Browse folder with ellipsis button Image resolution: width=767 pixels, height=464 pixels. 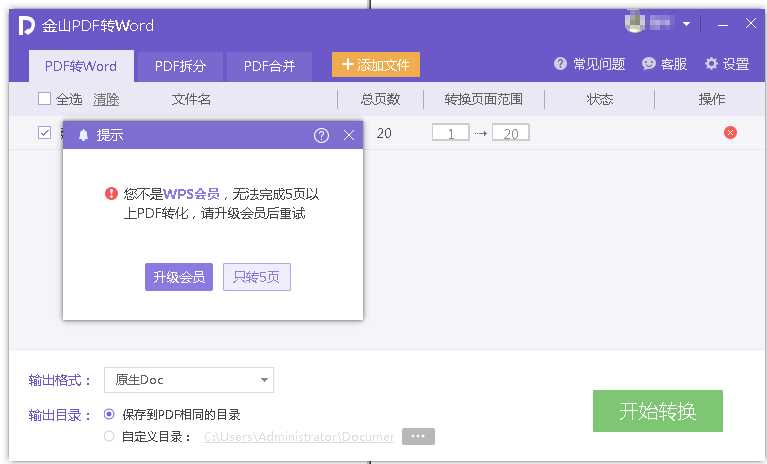click(x=418, y=437)
